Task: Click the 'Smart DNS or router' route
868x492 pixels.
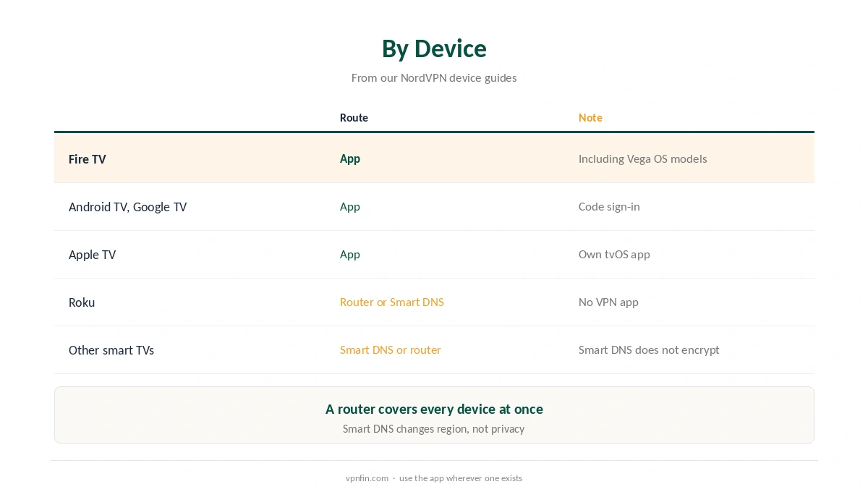Action: point(391,349)
